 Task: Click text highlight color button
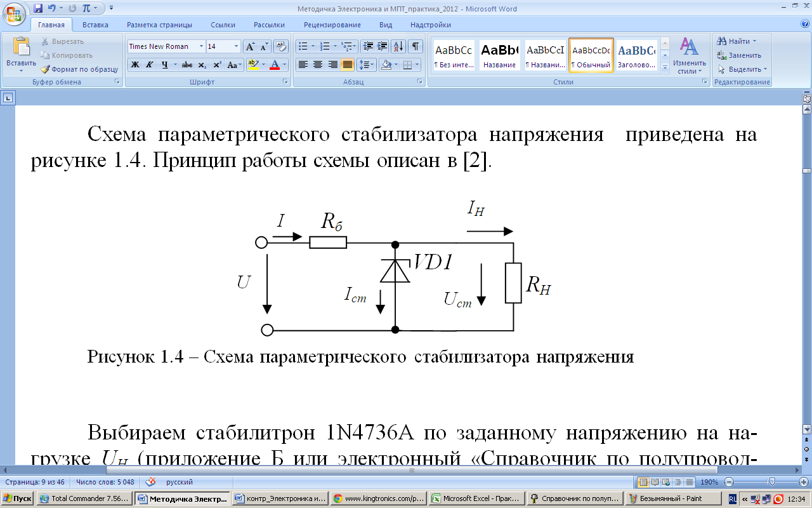(252, 65)
